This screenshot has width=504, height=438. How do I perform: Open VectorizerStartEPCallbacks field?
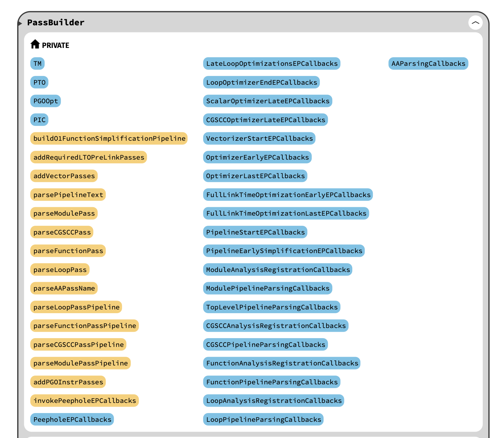click(259, 138)
